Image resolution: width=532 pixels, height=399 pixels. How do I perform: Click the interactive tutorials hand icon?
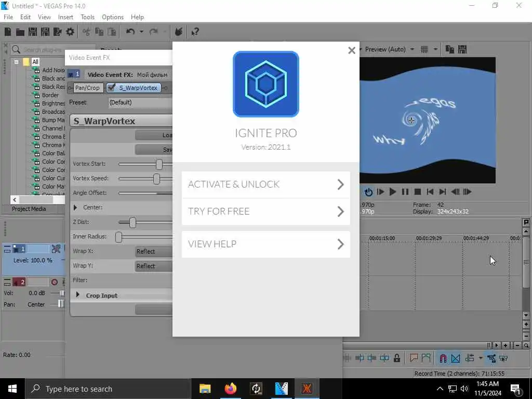pos(179,32)
